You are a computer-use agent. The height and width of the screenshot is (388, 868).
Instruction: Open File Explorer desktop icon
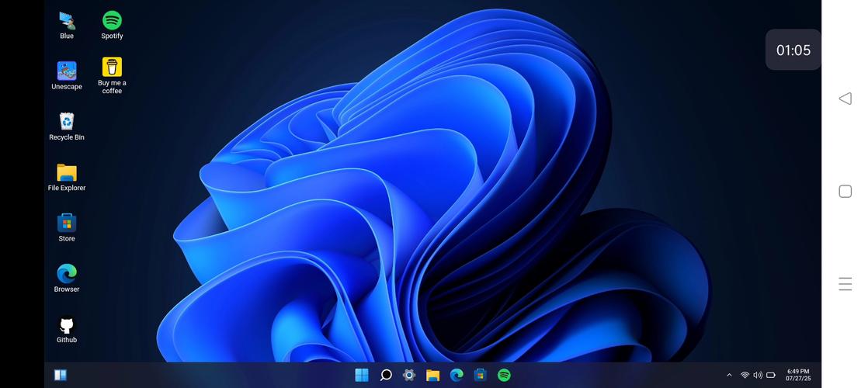pyautogui.click(x=67, y=177)
